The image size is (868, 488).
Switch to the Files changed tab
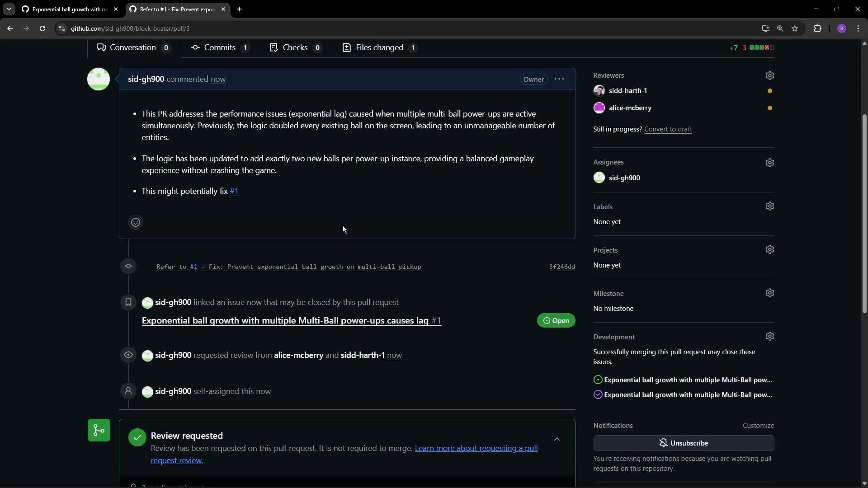pyautogui.click(x=380, y=47)
